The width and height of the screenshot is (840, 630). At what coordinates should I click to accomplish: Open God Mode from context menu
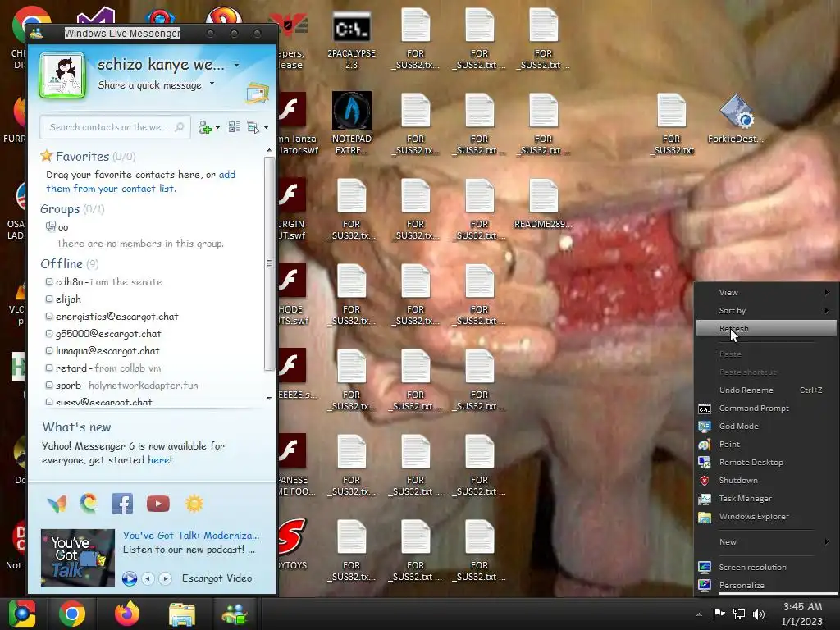pyautogui.click(x=766, y=427)
